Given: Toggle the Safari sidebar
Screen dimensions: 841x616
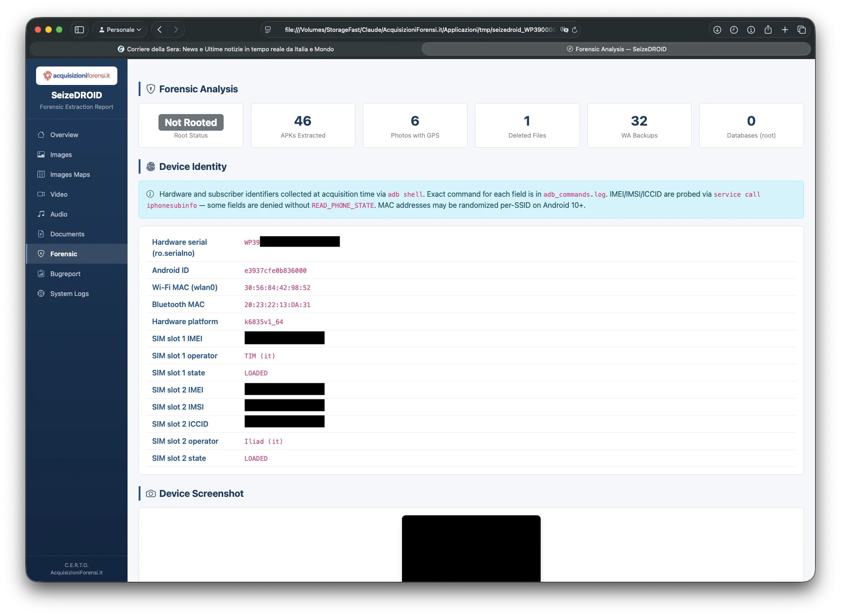Looking at the screenshot, I should pos(79,29).
